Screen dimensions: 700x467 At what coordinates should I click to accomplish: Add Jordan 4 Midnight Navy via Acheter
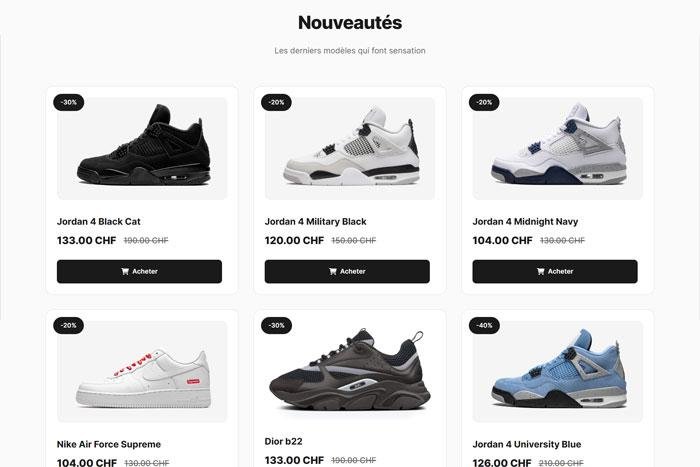555,271
